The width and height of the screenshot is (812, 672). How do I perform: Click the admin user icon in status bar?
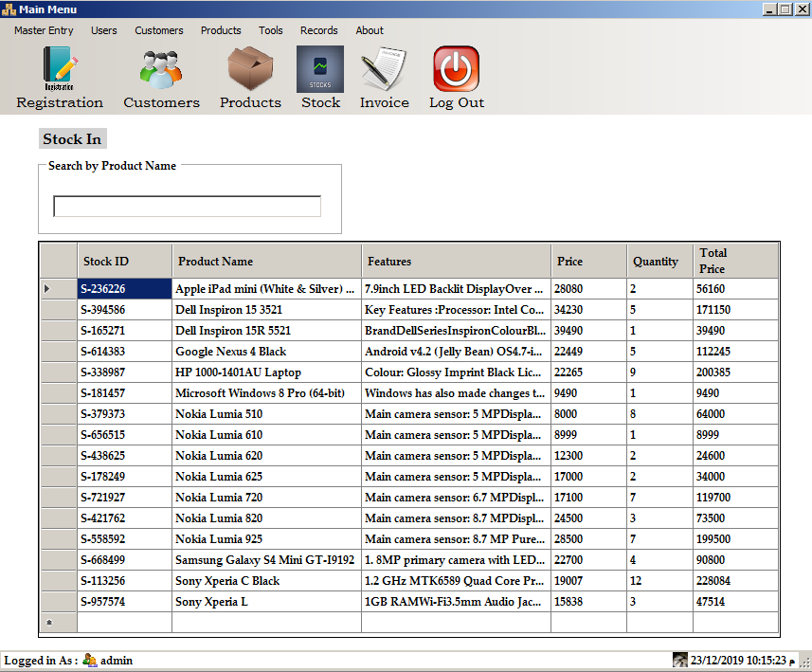point(90,660)
